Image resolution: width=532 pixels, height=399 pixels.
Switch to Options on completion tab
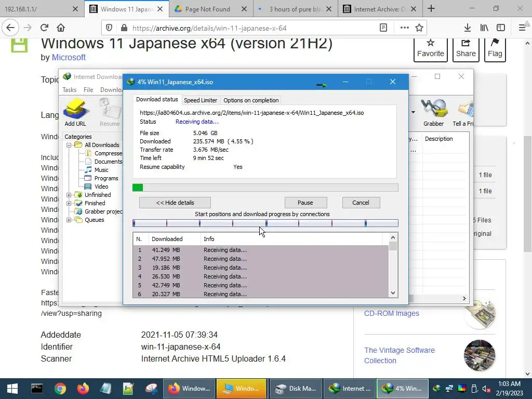click(x=251, y=100)
